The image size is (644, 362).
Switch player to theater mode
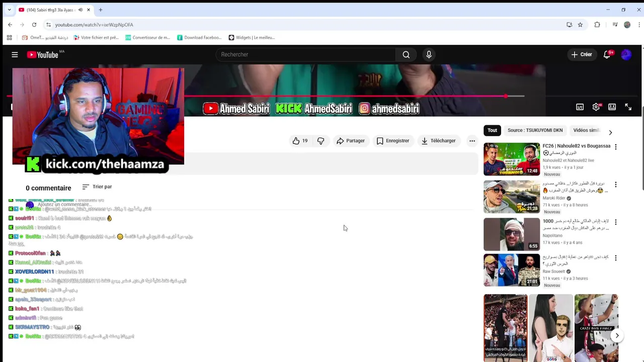point(612,107)
